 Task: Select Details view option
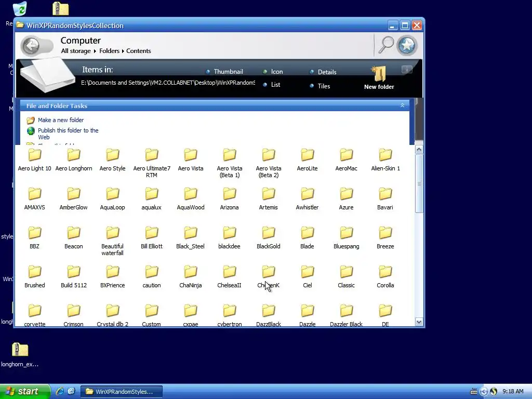[x=323, y=72]
